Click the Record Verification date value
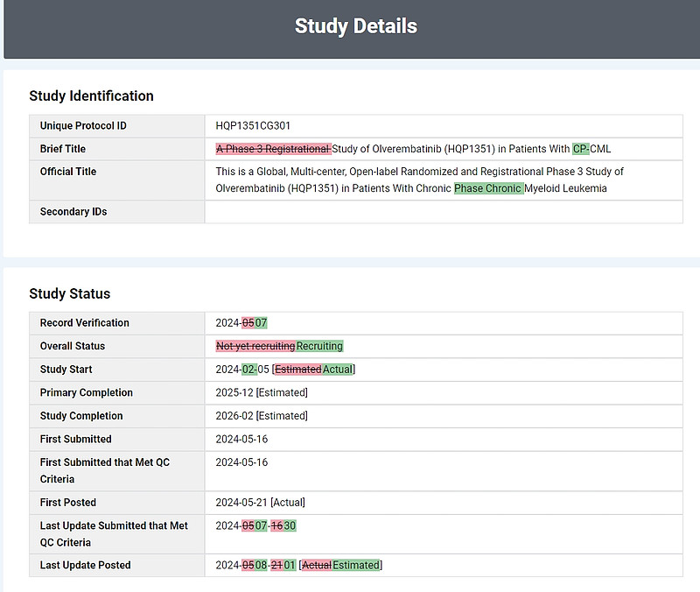The image size is (700, 592). click(x=241, y=323)
